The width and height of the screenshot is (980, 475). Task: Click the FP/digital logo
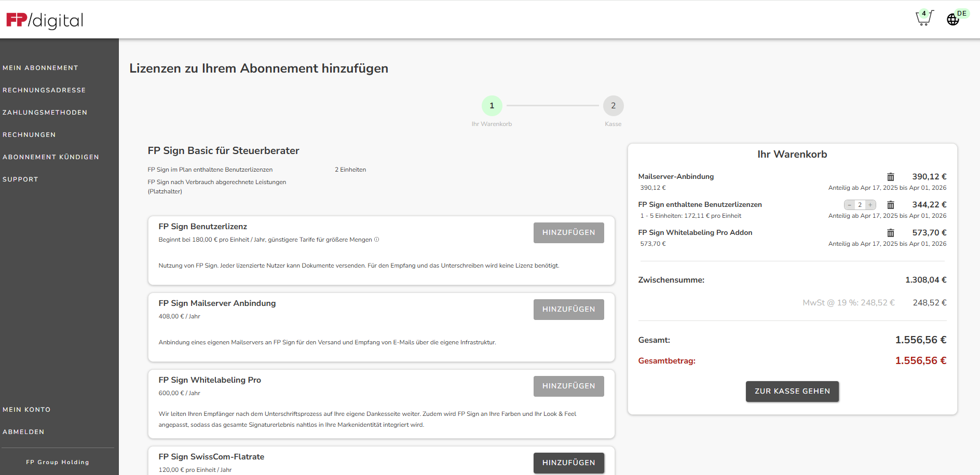point(44,20)
